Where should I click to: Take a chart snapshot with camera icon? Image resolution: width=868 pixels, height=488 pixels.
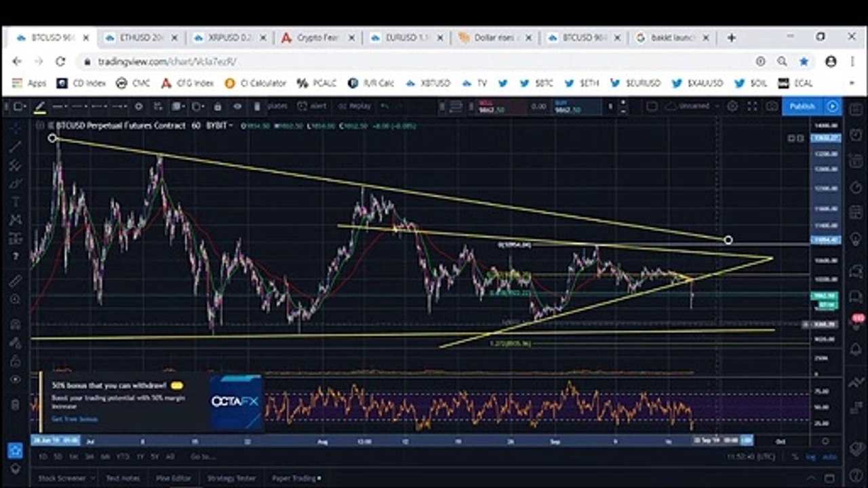[x=771, y=106]
